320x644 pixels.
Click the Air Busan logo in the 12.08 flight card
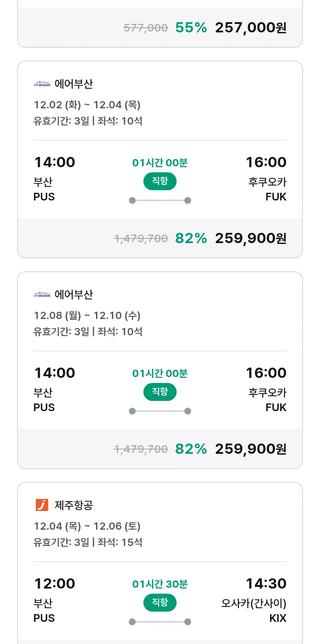(x=42, y=295)
